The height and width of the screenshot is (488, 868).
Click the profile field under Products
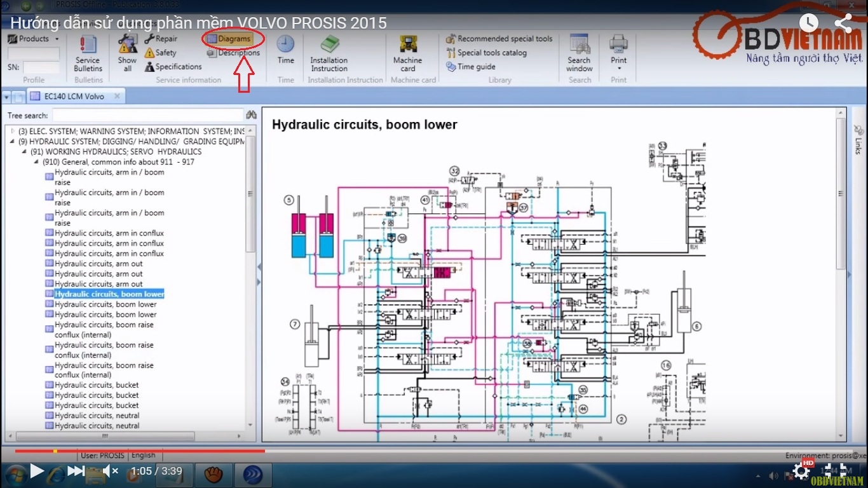pyautogui.click(x=33, y=53)
